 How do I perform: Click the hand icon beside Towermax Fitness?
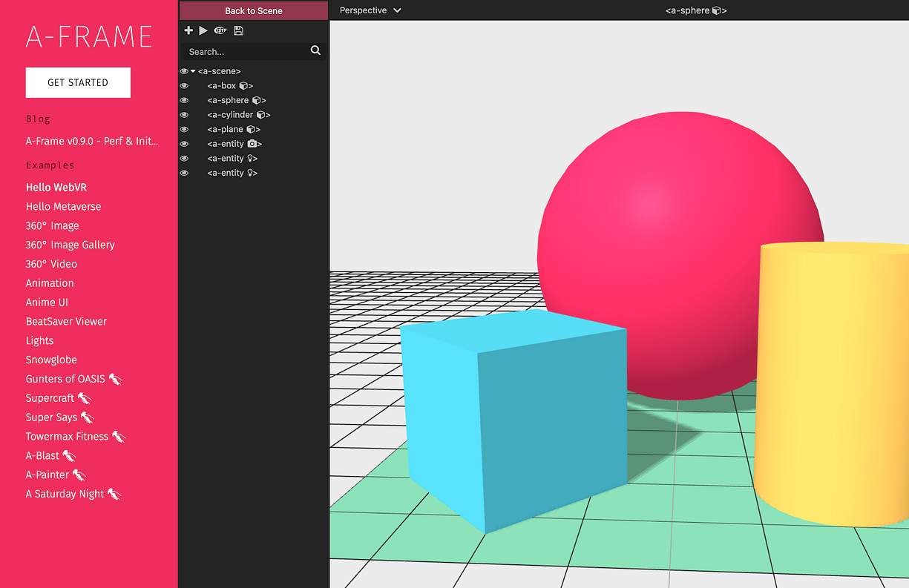coord(119,437)
